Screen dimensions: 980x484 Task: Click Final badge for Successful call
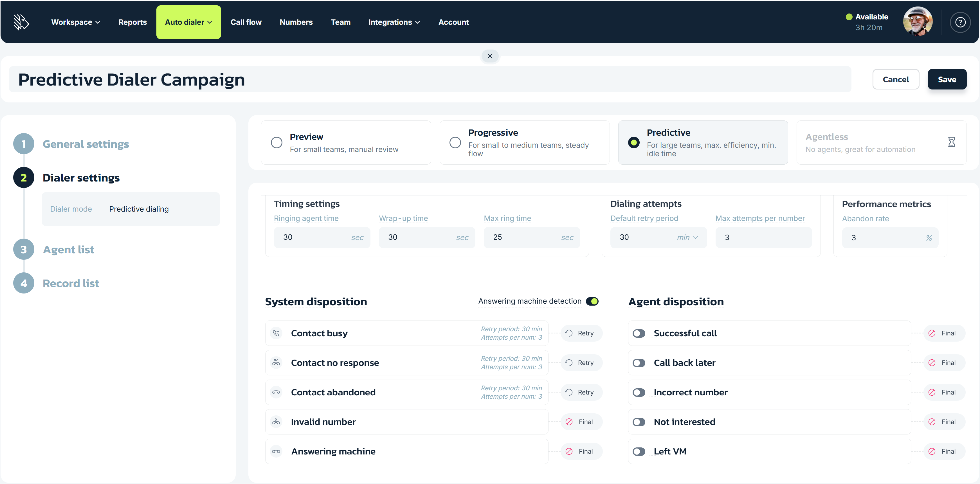click(944, 333)
